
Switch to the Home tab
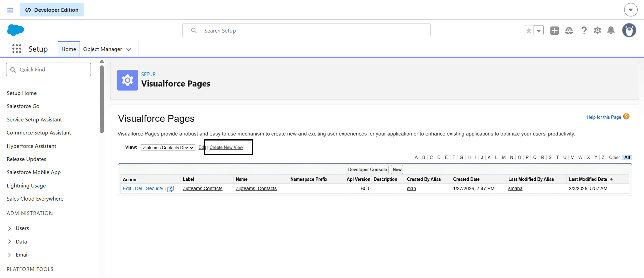coord(69,49)
